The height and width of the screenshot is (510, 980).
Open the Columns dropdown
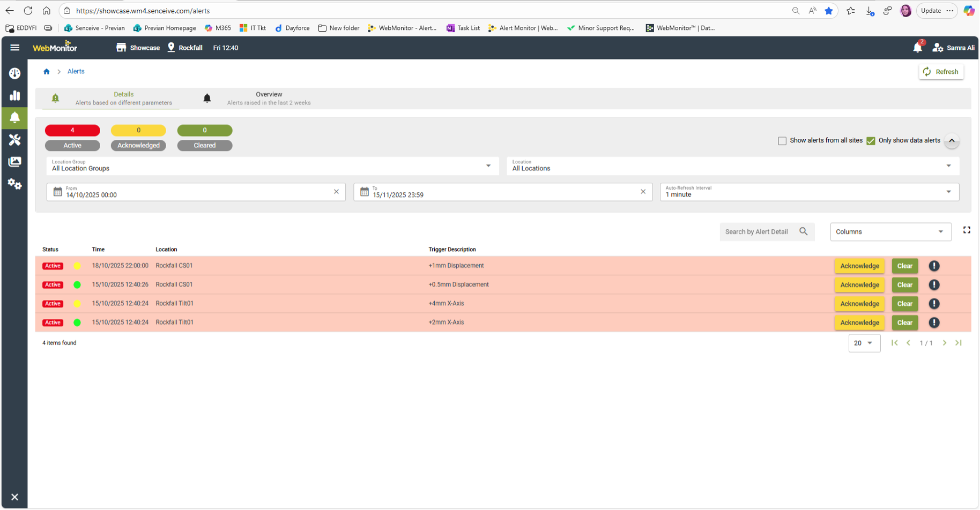(x=890, y=232)
